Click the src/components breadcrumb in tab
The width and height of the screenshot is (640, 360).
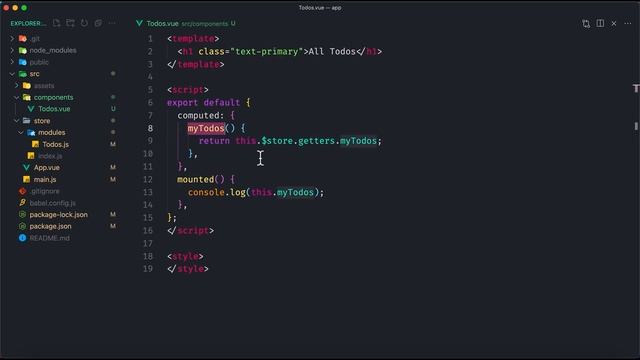(204, 24)
